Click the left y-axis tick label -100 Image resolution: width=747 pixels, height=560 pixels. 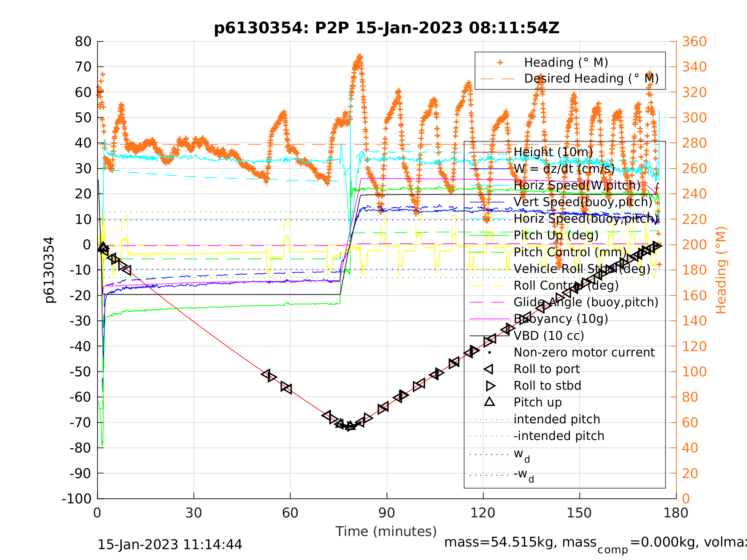(x=76, y=499)
